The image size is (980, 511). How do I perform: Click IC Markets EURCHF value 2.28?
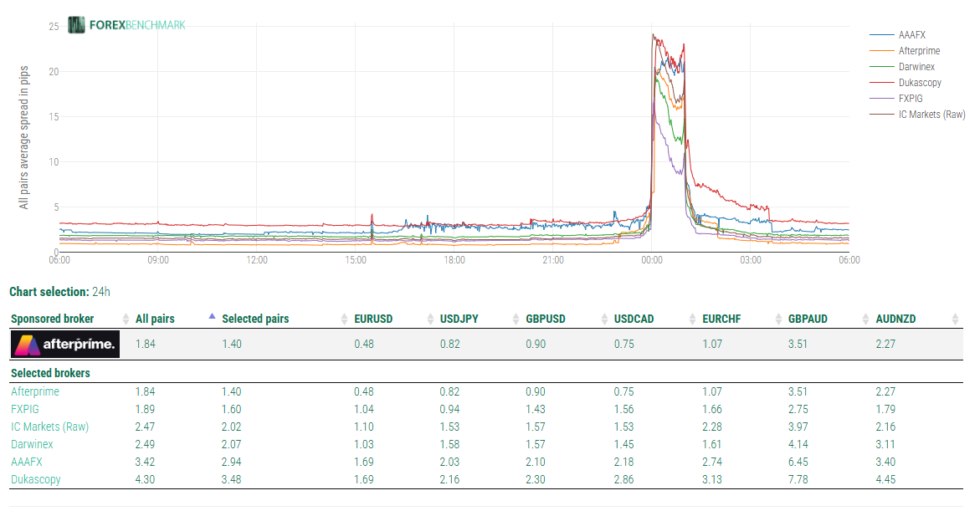coord(712,427)
